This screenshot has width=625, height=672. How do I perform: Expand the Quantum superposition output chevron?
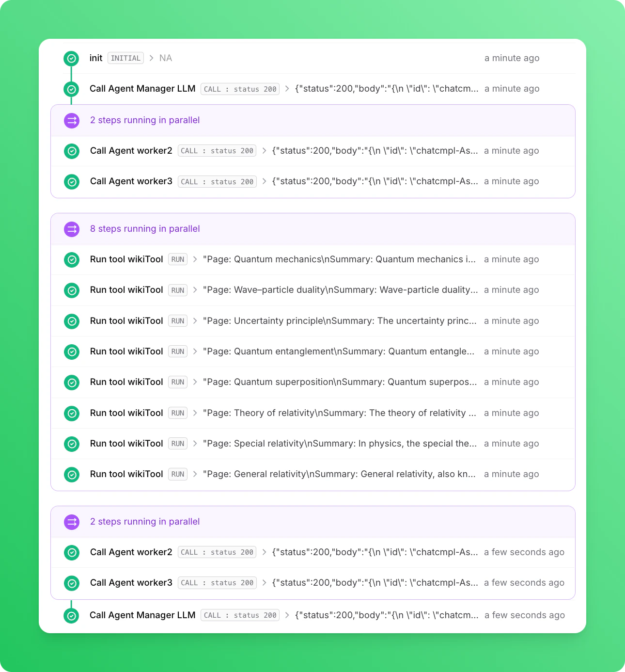coord(195,382)
